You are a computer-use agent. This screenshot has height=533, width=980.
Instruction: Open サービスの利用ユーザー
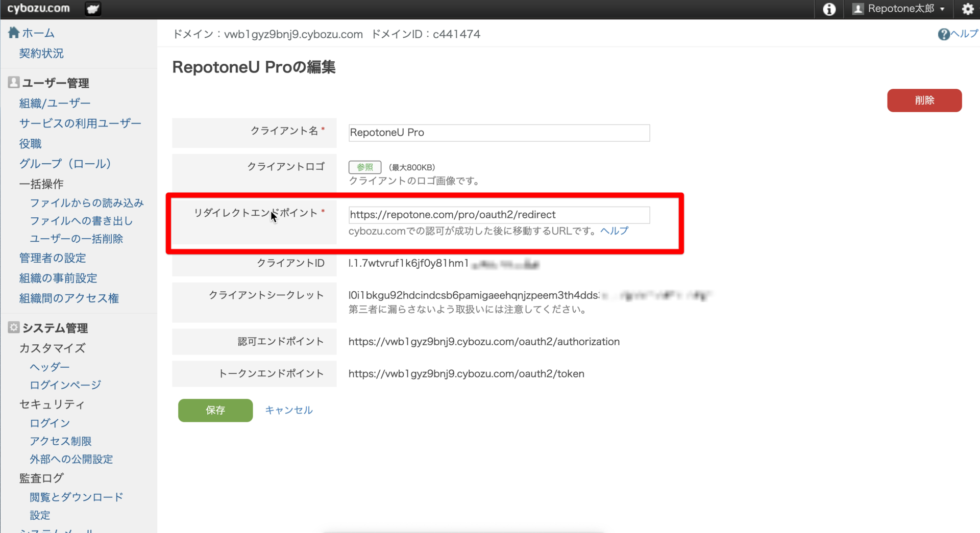tap(80, 123)
